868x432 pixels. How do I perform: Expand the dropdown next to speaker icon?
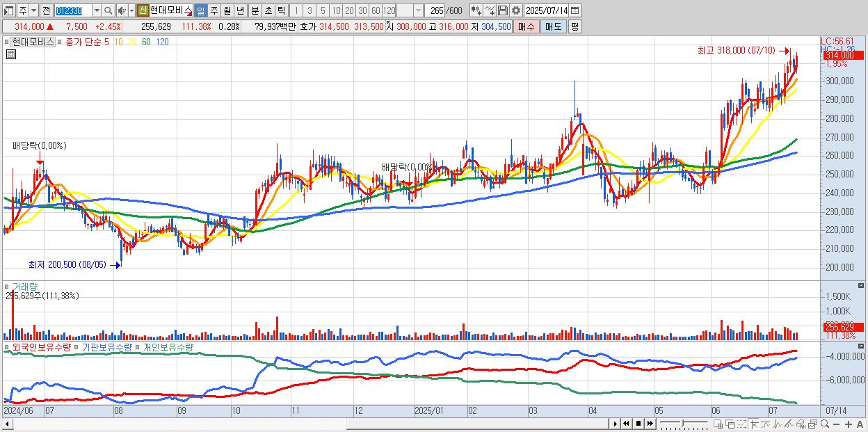[131, 10]
